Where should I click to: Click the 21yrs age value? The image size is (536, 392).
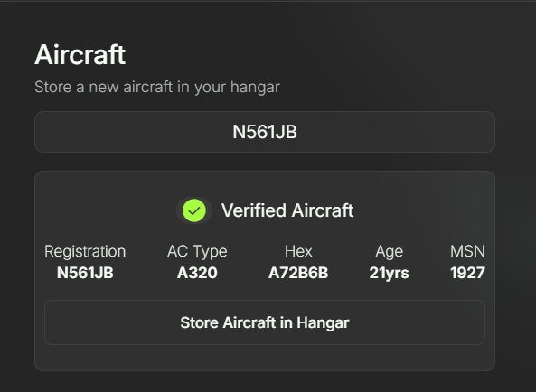(x=389, y=273)
